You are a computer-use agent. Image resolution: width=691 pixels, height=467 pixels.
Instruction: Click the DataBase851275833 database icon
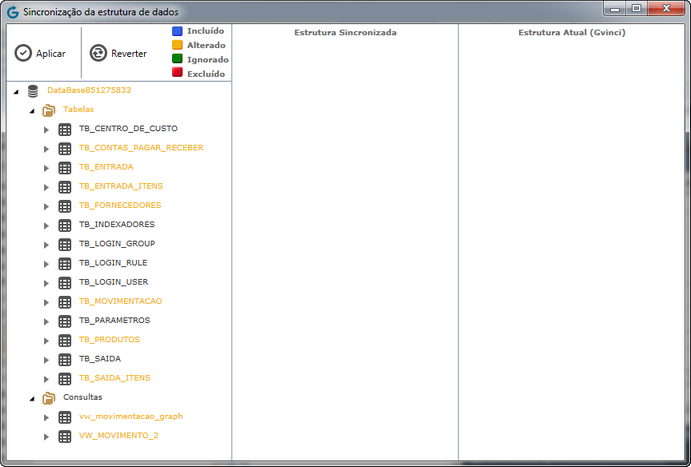pos(34,91)
